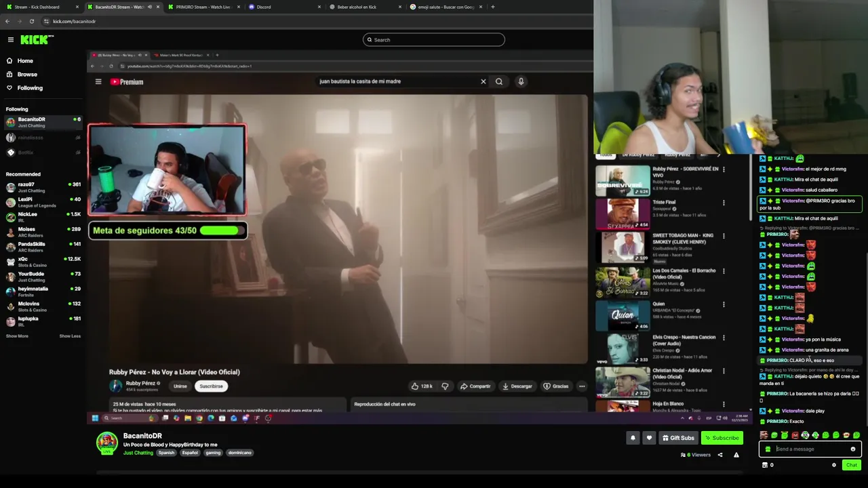The height and width of the screenshot is (488, 868).
Task: Click BacanitoDR stream avatar
Action: tap(106, 443)
